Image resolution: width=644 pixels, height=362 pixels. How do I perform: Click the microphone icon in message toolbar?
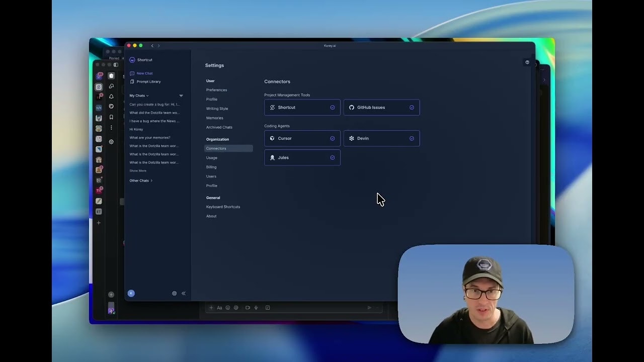click(x=256, y=308)
